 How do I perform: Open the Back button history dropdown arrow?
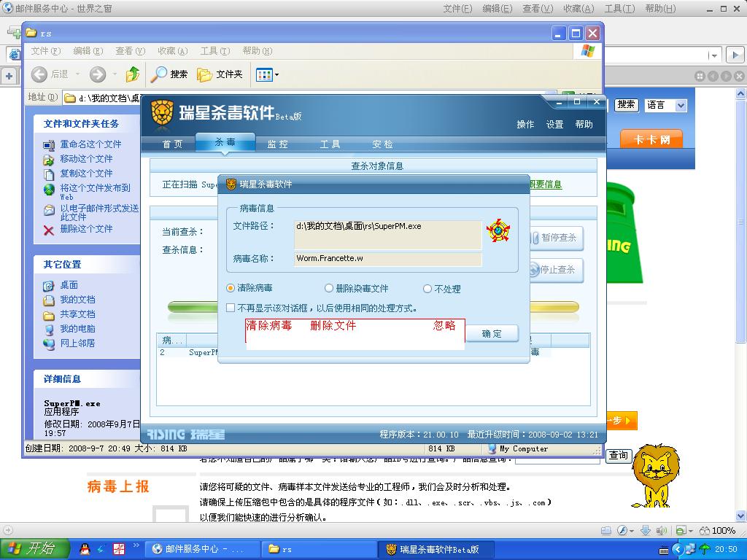pos(77,75)
